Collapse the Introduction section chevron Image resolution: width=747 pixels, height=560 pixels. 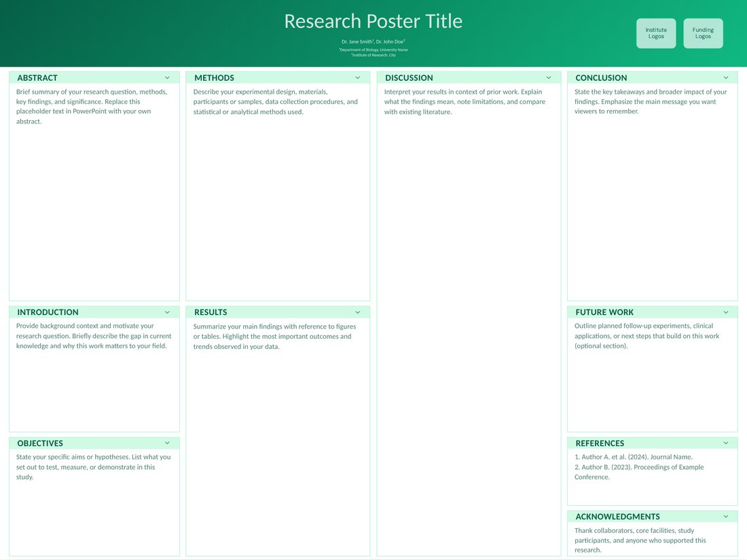[x=167, y=312]
